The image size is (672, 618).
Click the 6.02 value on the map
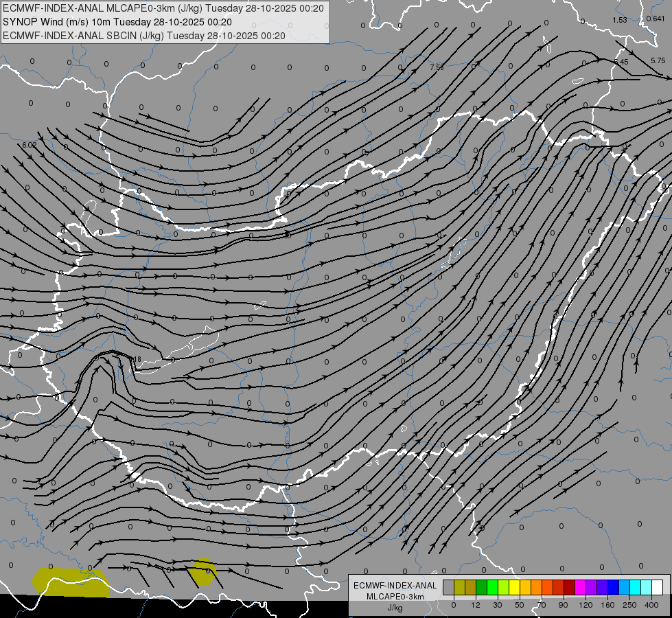(29, 145)
